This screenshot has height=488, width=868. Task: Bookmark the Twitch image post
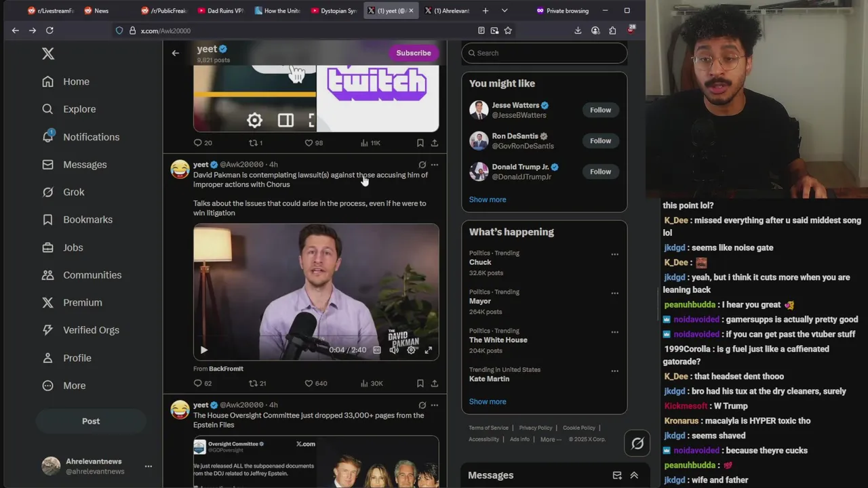point(420,143)
